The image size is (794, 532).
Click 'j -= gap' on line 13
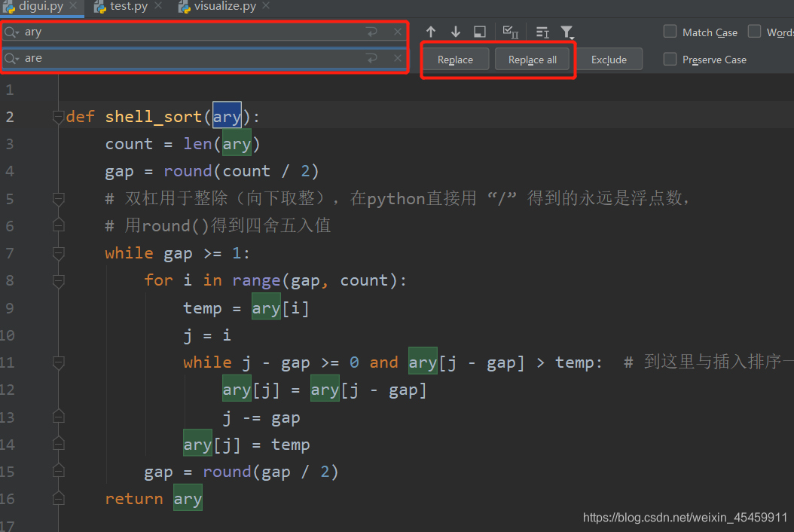(261, 417)
